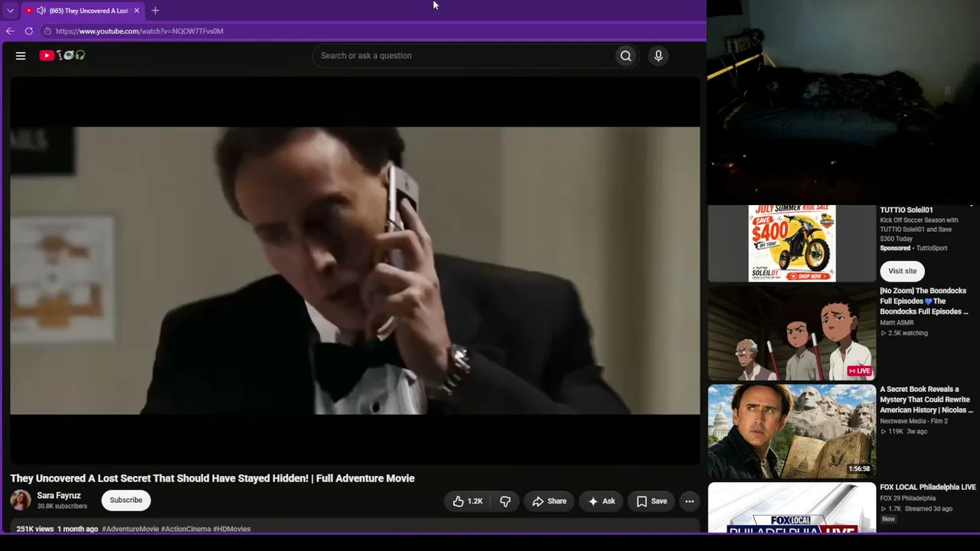Open the #AdventureMovie hashtag
This screenshot has height=551, width=980.
130,529
